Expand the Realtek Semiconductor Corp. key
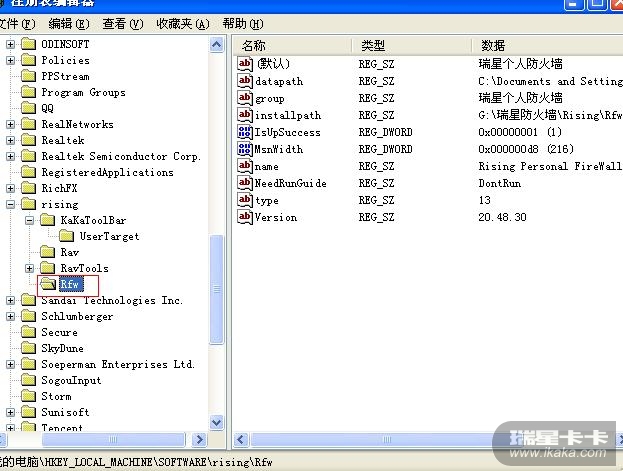 (x=10, y=156)
